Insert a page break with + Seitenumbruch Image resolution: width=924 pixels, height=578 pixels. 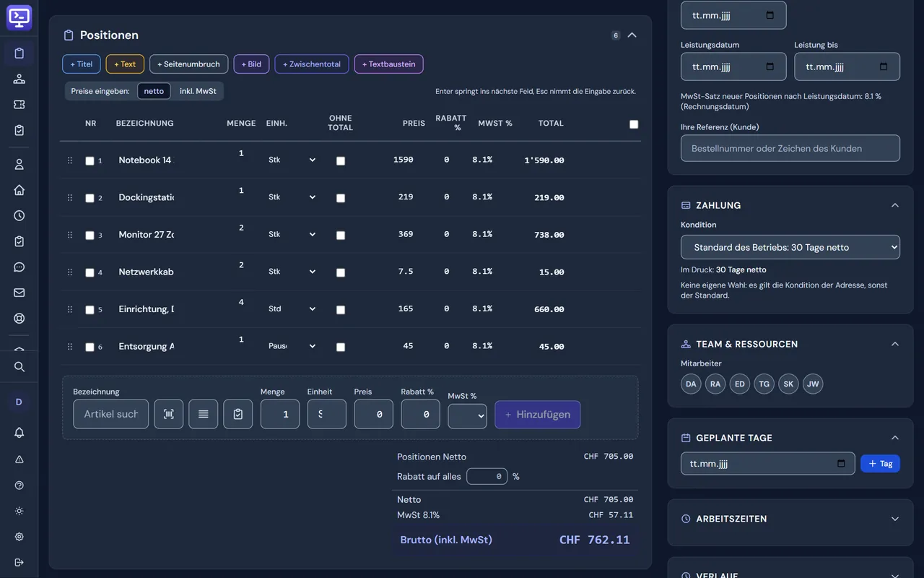coord(189,64)
